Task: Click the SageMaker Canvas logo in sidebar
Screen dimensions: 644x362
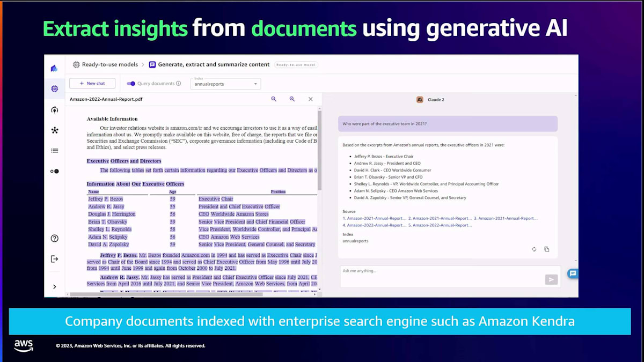Action: coord(54,68)
